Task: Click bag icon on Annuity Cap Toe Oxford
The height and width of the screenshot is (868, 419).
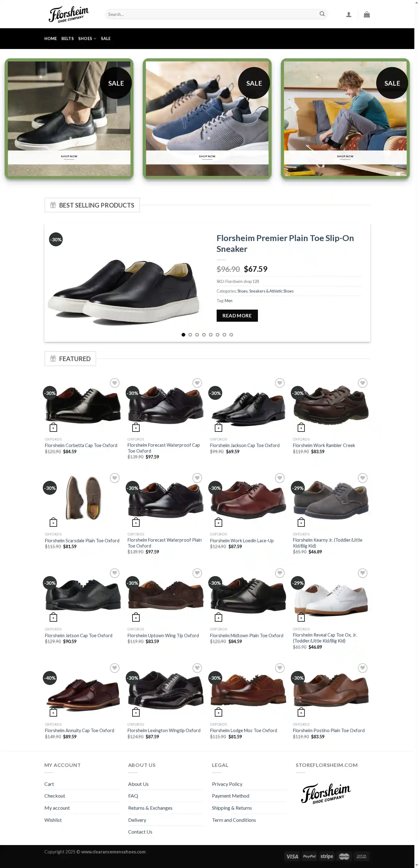Action: click(x=53, y=712)
